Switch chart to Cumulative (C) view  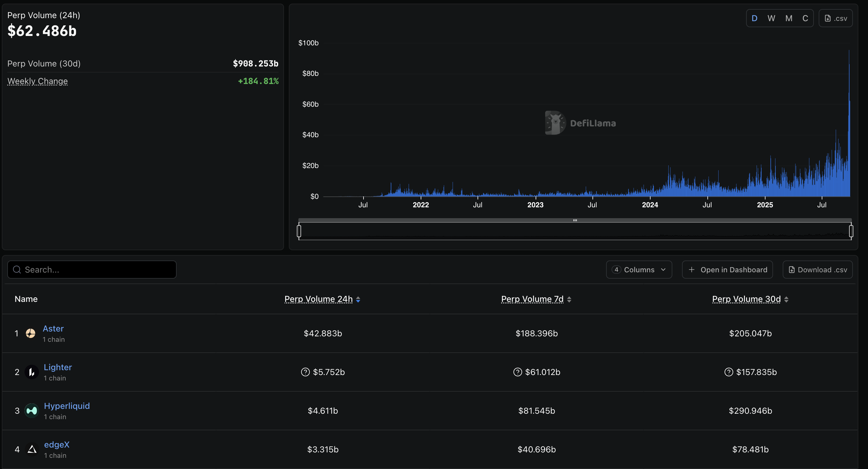pyautogui.click(x=805, y=18)
